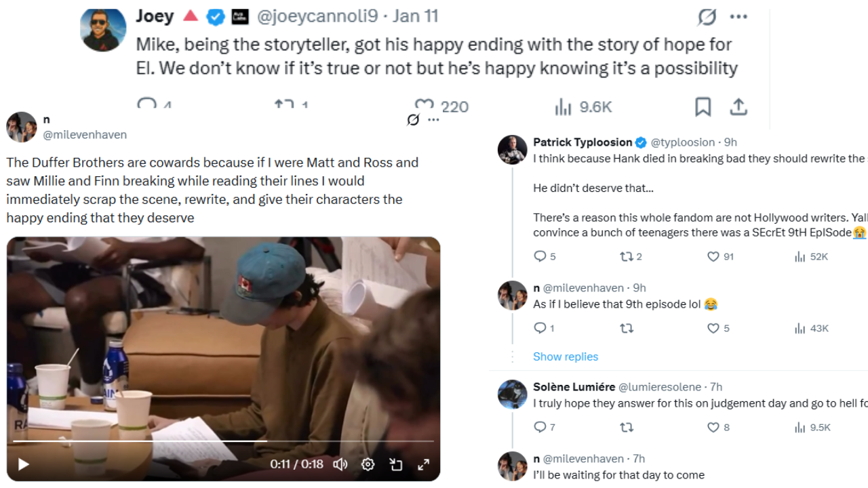Click Grok icon on Joey's tweet

(x=707, y=17)
